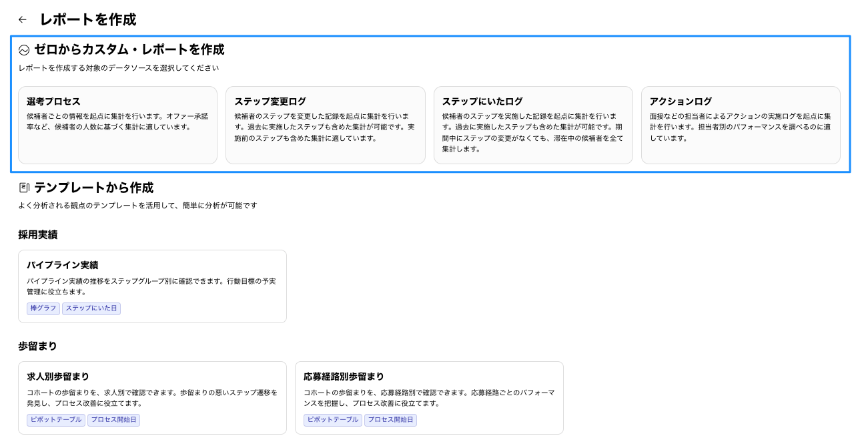Viewport: 868px width, 448px height.
Task: Click the ステップにいた日 tag
Action: click(x=91, y=308)
